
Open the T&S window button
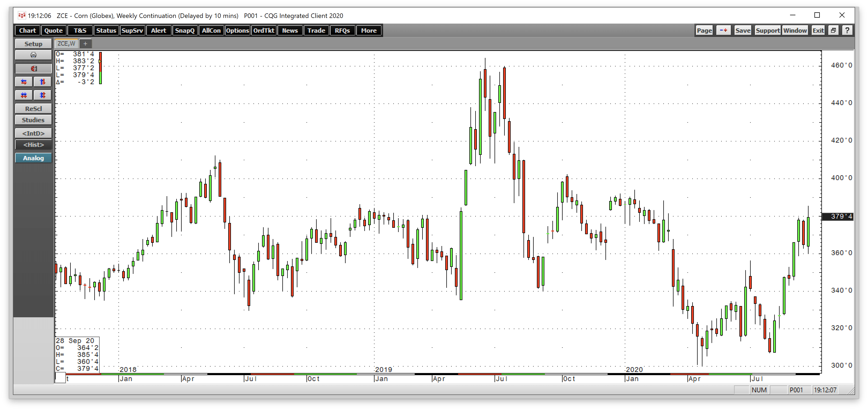tap(80, 30)
